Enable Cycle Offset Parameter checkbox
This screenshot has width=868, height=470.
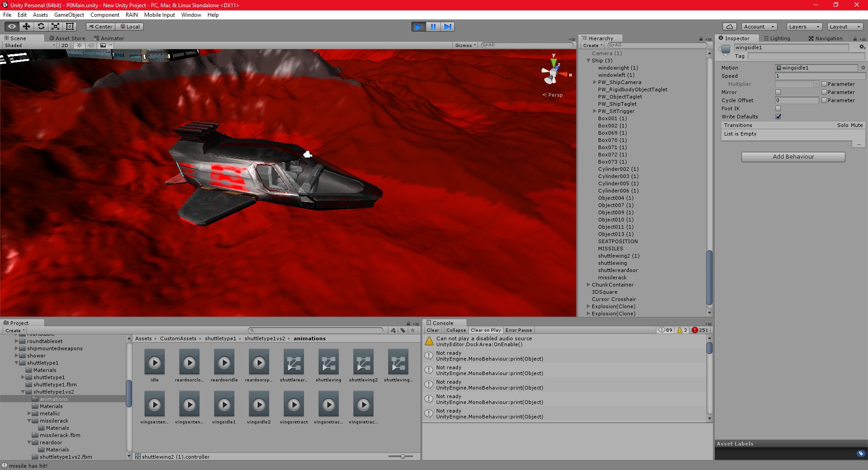pos(824,100)
